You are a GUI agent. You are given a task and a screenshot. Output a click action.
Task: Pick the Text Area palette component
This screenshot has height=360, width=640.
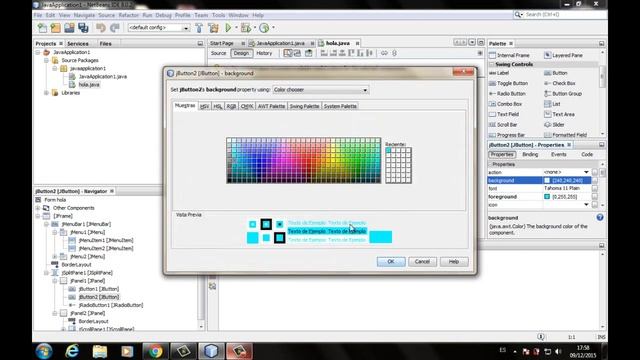560,114
